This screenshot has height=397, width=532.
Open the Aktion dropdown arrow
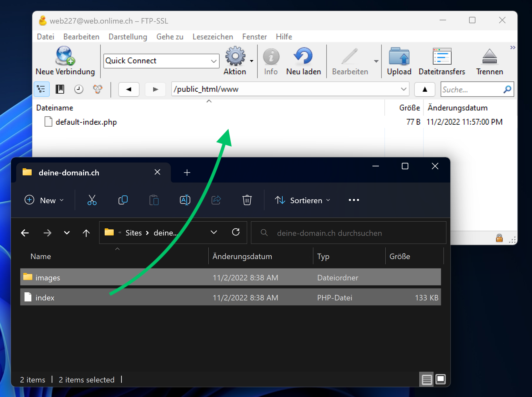pyautogui.click(x=252, y=61)
